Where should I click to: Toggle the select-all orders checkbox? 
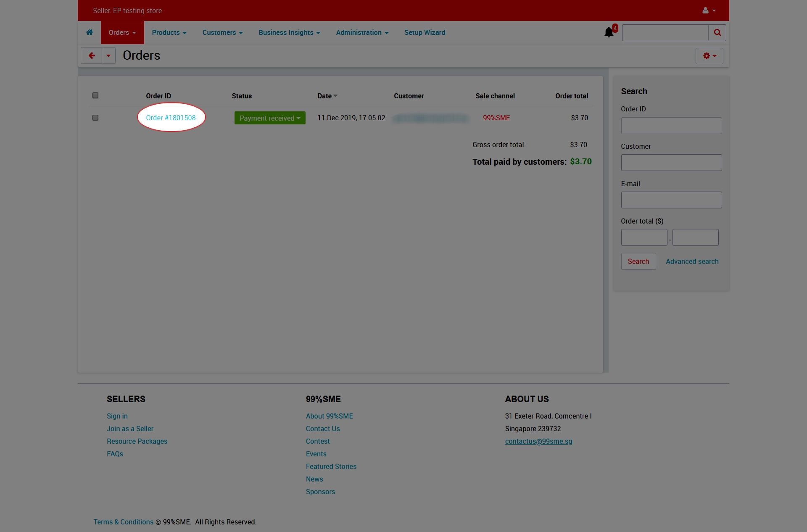95,95
